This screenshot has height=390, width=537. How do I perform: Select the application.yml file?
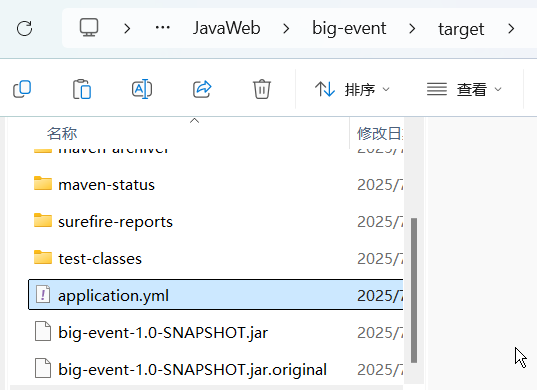215,295
